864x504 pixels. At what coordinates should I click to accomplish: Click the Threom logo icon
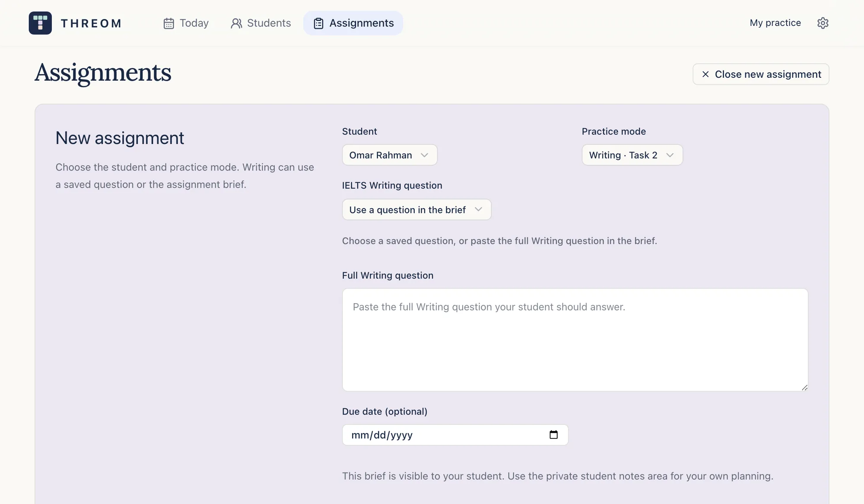[x=40, y=23]
